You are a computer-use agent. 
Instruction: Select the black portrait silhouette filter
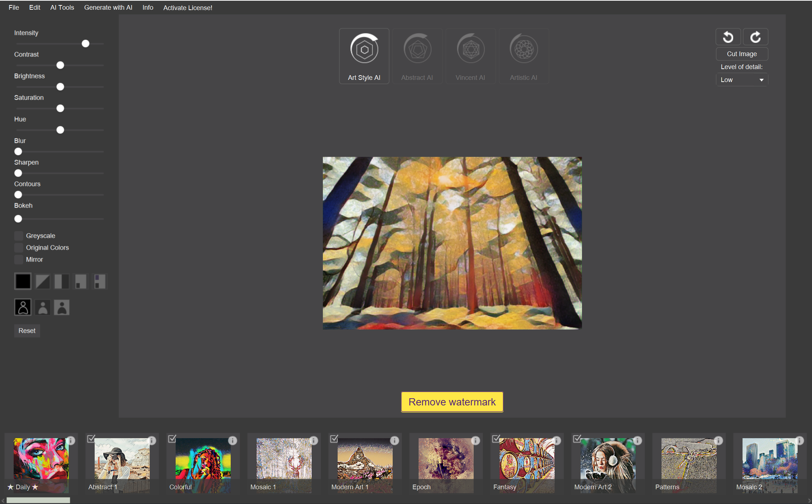pyautogui.click(x=23, y=308)
